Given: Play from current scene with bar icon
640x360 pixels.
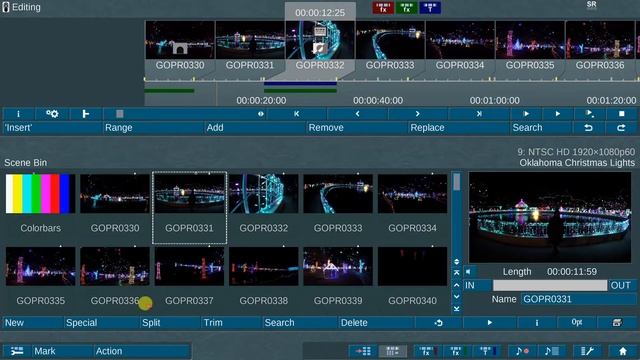Looking at the screenshot, I should pyautogui.click(x=526, y=114).
